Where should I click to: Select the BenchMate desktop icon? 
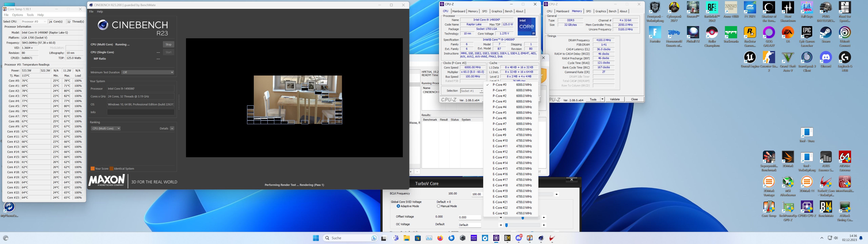[x=826, y=209]
